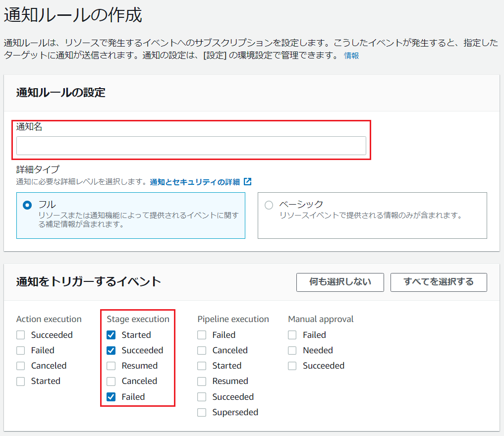
Task: Enable Pipeline execution Started checkbox
Action: (202, 366)
